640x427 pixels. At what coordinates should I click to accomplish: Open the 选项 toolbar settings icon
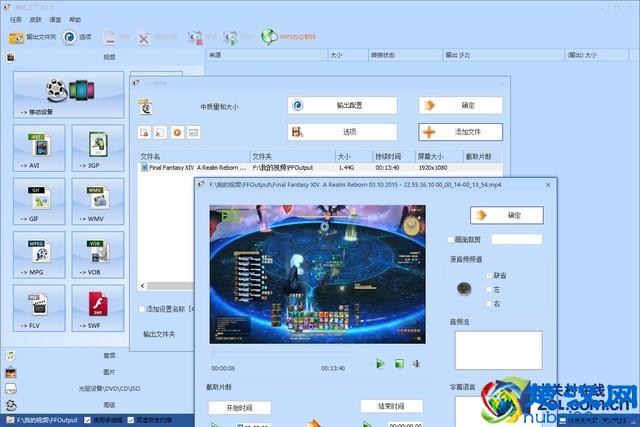point(69,37)
